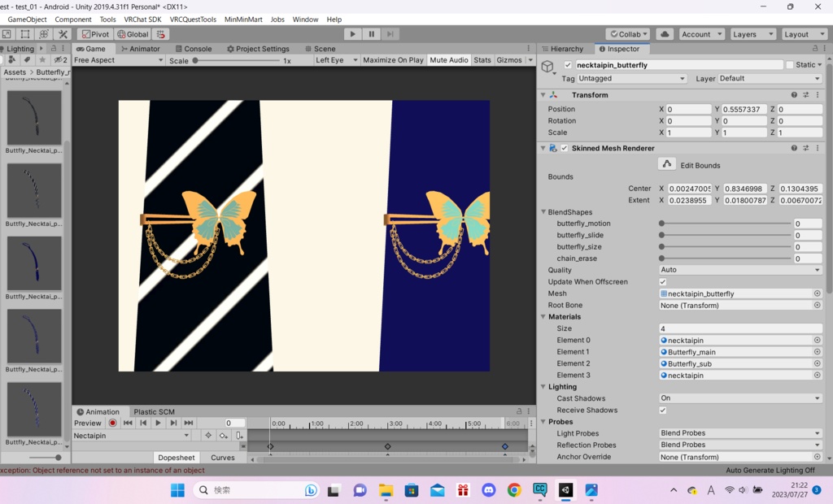Switch to the Curves view button
833x504 pixels.
(x=222, y=458)
